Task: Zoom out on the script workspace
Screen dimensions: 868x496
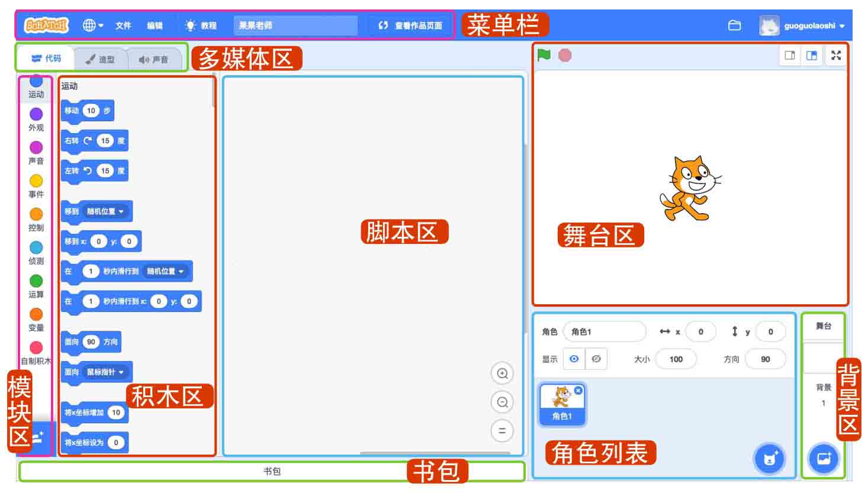Action: tap(502, 402)
